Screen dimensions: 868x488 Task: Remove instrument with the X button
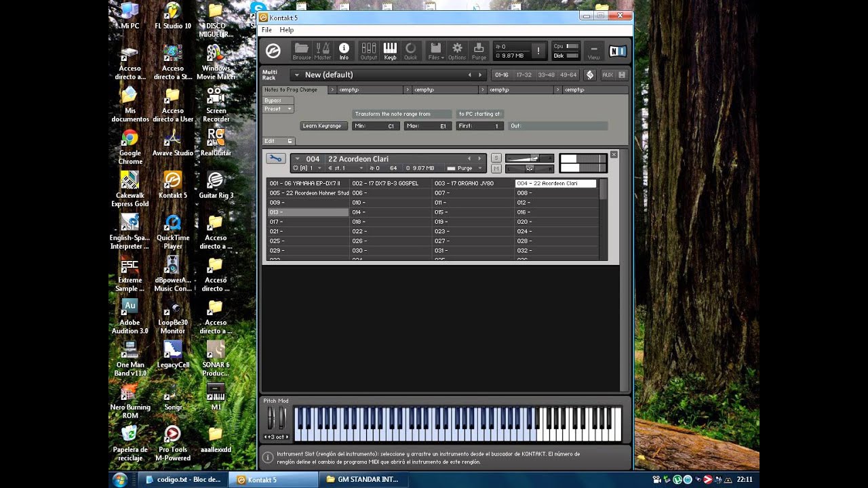pos(614,155)
